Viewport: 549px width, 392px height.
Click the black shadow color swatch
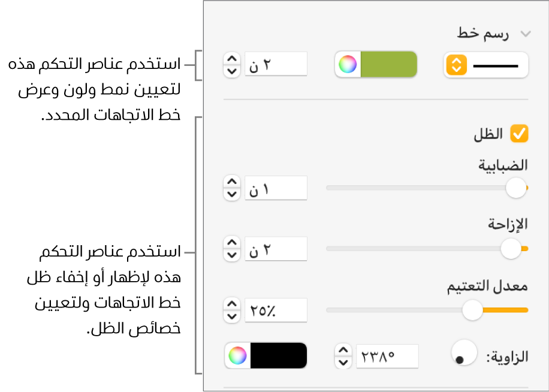(278, 356)
